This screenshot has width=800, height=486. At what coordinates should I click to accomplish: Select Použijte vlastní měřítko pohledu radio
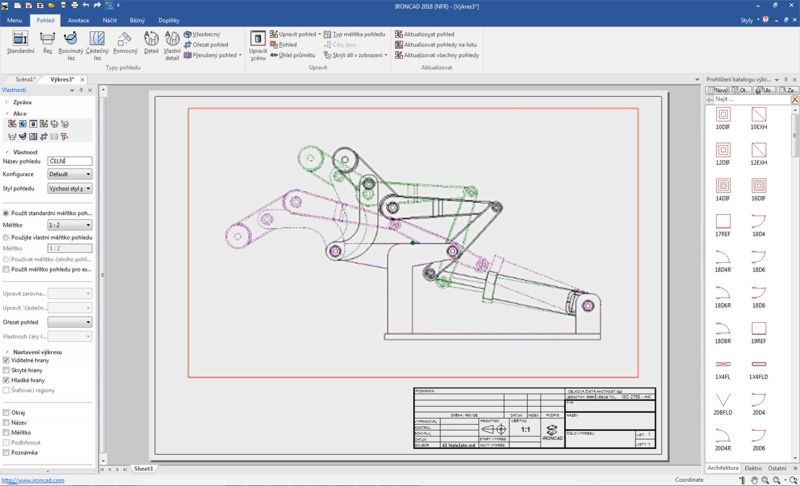6,237
